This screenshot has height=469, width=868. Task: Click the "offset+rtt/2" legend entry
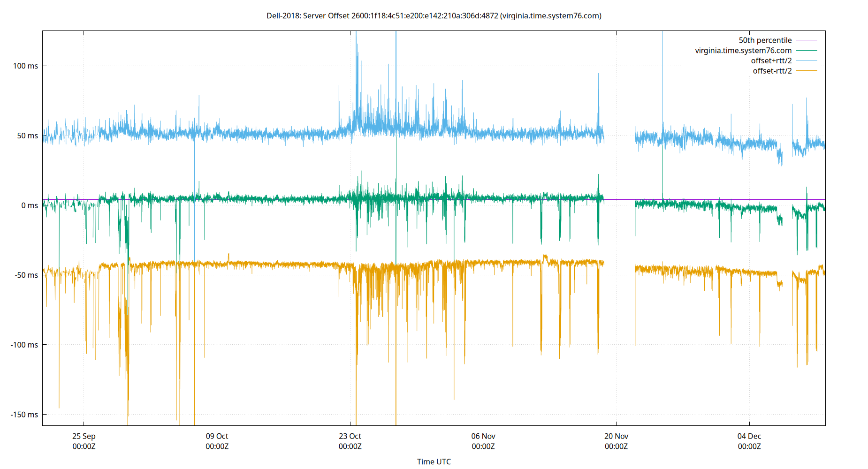[x=772, y=61]
